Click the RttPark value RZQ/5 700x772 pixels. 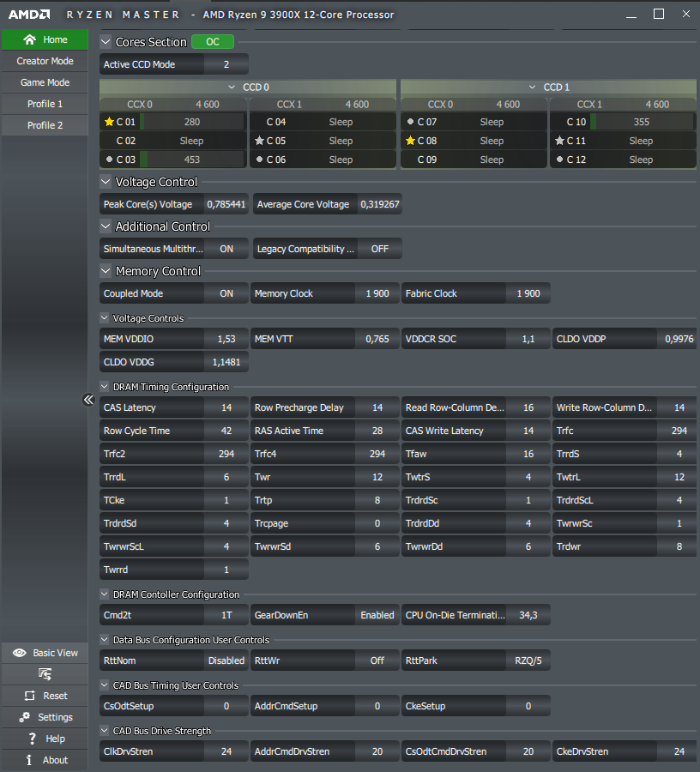tap(528, 660)
